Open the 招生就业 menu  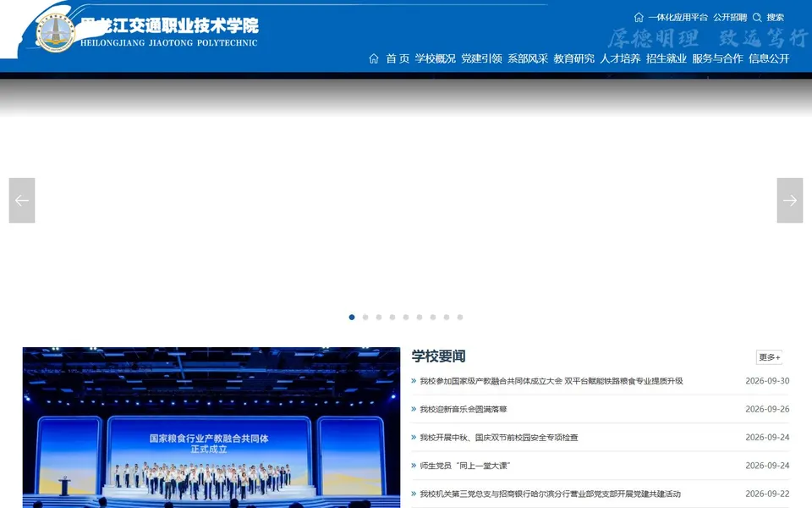[x=667, y=58]
